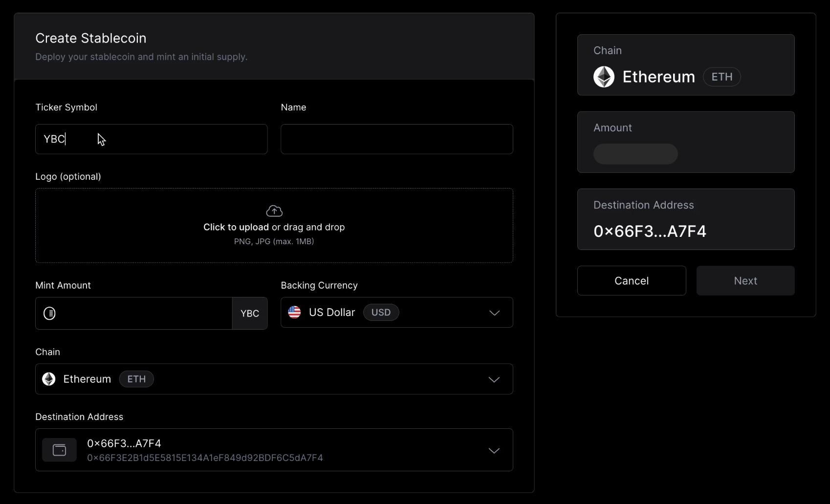
Task: Open the Chain selector chevron
Action: pyautogui.click(x=494, y=379)
